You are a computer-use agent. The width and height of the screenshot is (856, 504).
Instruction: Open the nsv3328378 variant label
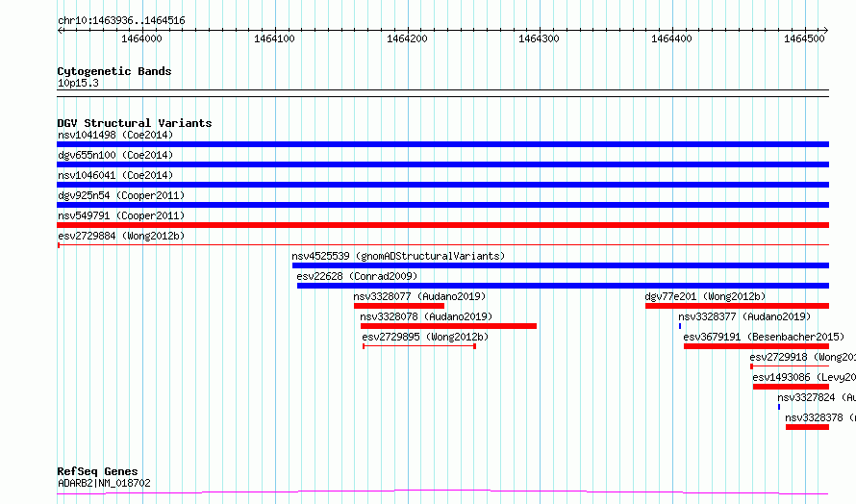coord(820,417)
